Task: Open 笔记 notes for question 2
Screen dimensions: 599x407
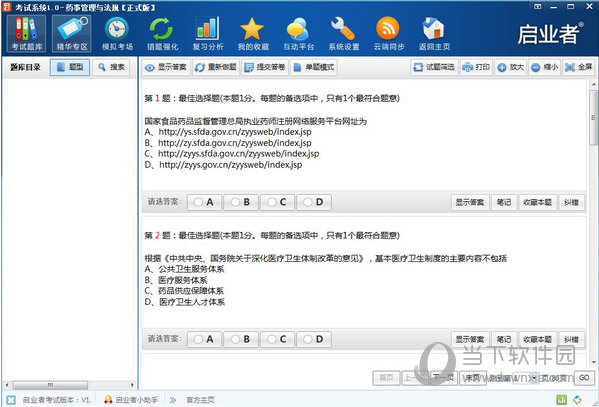Action: [x=504, y=339]
